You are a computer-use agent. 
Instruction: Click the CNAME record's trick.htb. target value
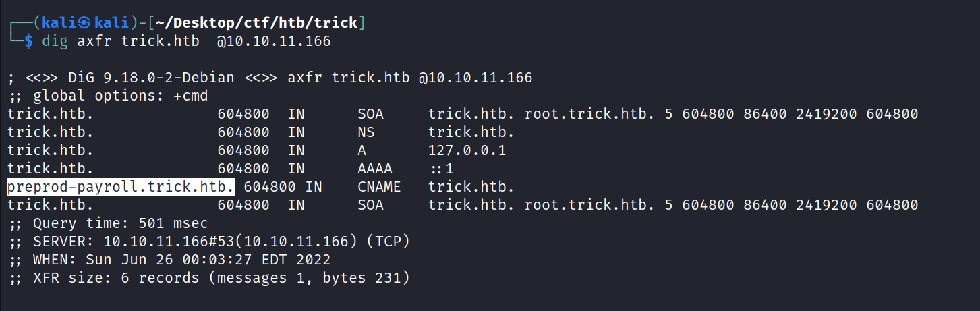[471, 187]
